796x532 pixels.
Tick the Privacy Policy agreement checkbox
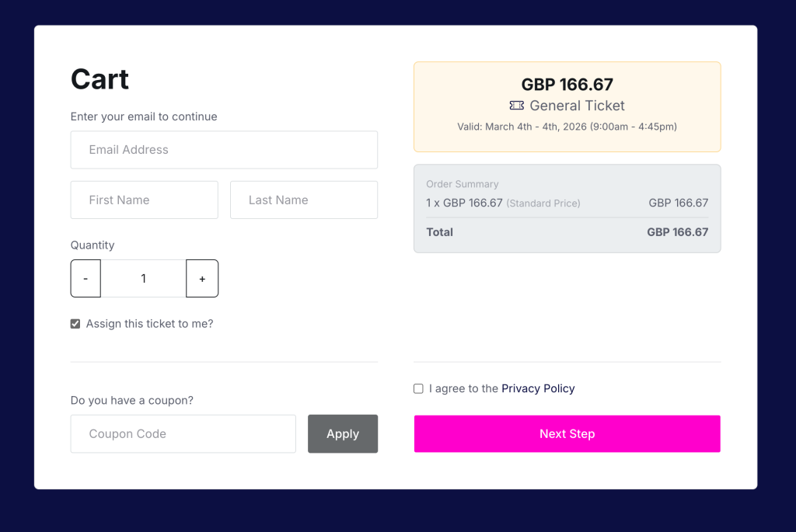(x=419, y=388)
